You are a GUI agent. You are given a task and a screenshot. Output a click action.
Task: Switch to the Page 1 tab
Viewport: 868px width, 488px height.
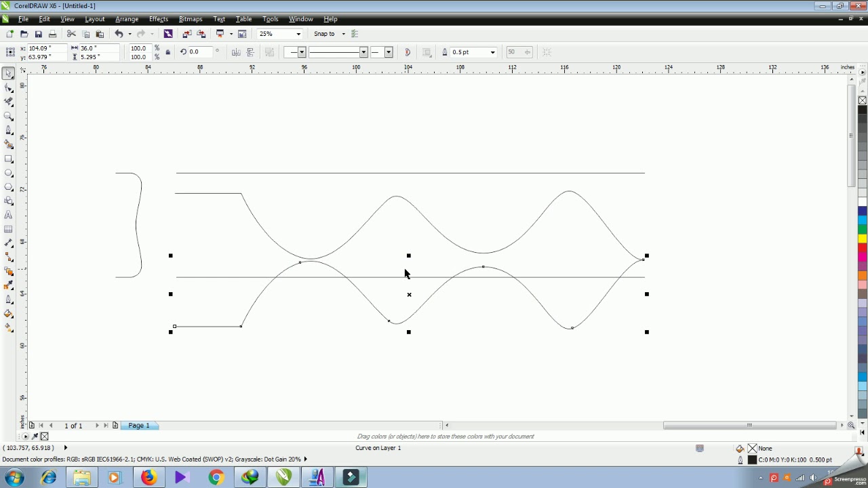point(139,426)
